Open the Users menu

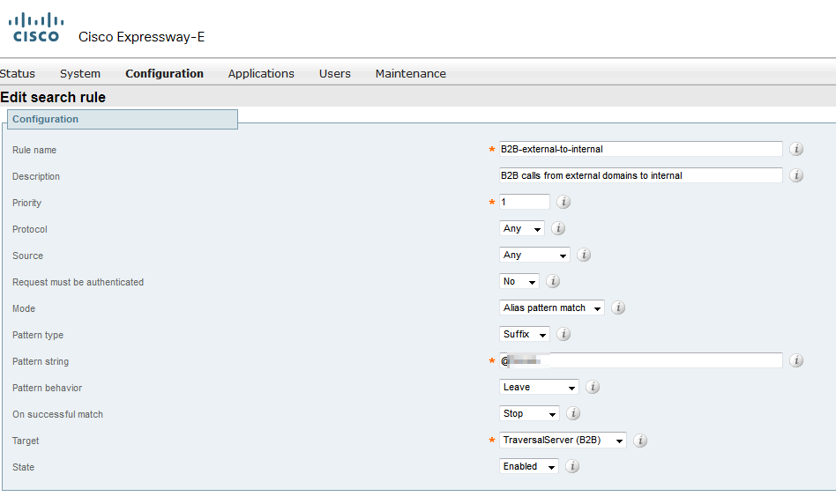(335, 73)
